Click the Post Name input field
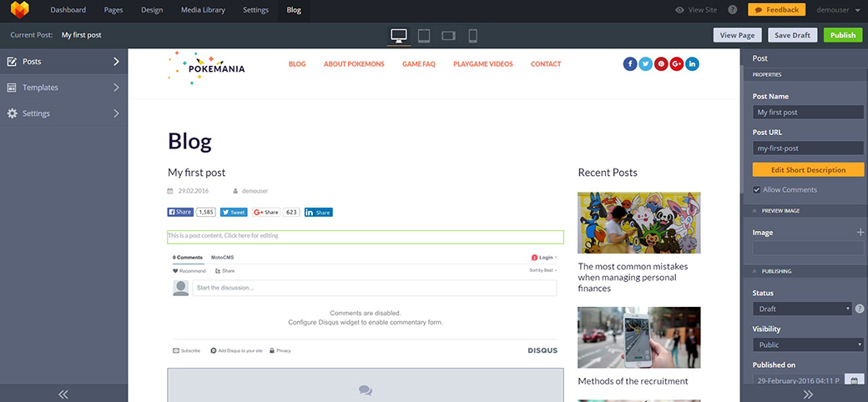The image size is (868, 402). tap(808, 112)
